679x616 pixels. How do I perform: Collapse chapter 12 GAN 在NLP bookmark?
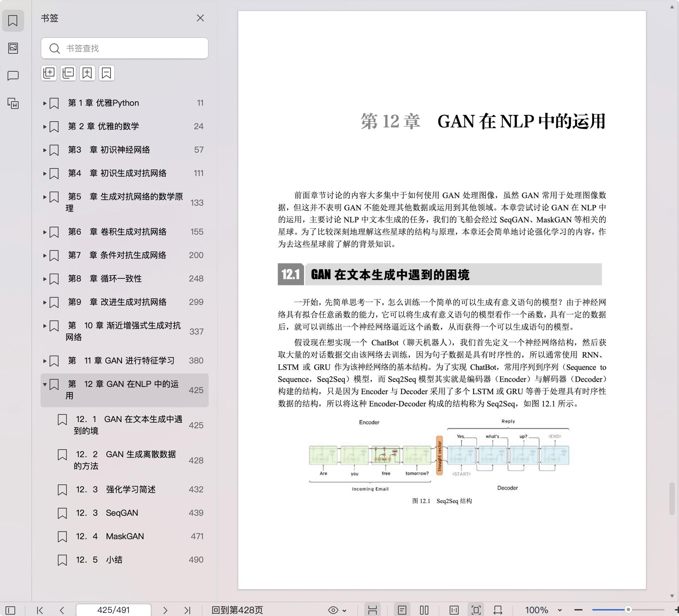45,384
